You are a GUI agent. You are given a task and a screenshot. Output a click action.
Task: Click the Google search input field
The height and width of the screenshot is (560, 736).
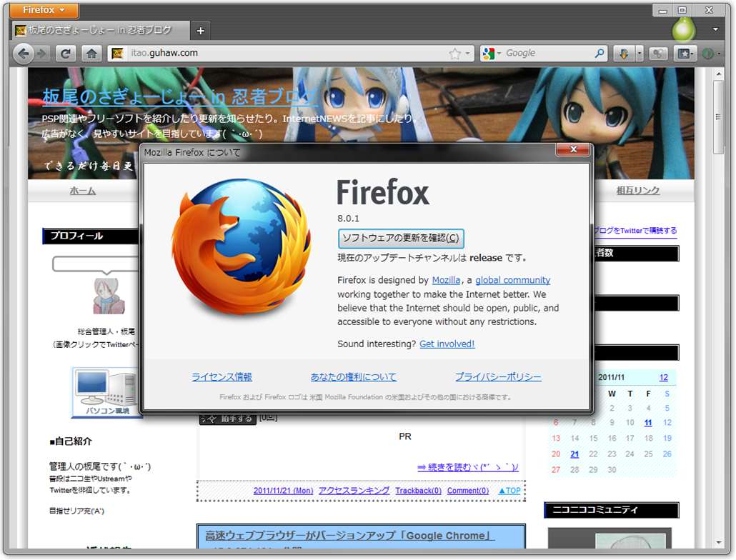[x=548, y=54]
